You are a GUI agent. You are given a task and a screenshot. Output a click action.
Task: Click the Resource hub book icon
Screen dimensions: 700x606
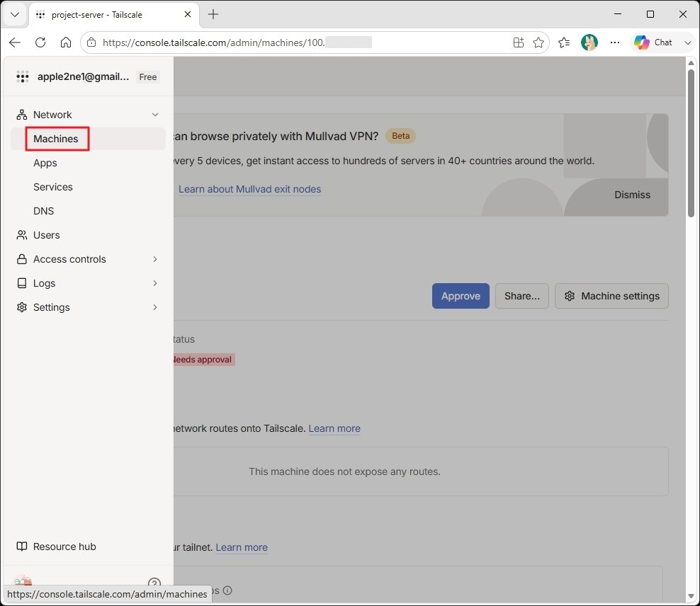(21, 547)
